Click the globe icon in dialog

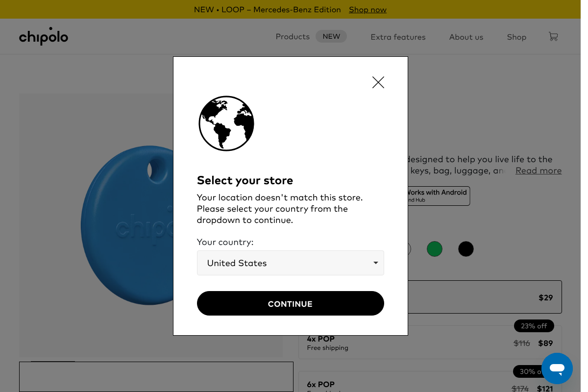tap(226, 123)
